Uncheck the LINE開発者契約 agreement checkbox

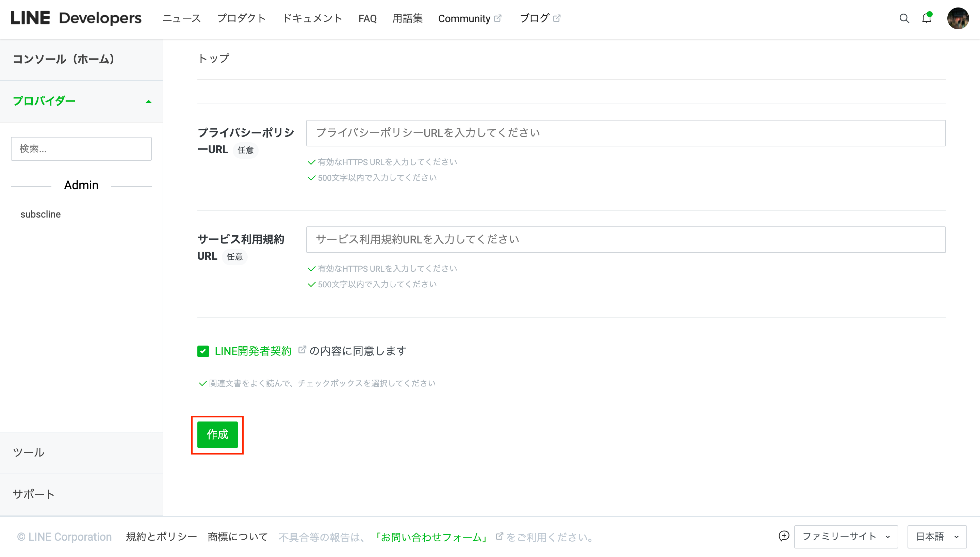click(x=203, y=351)
